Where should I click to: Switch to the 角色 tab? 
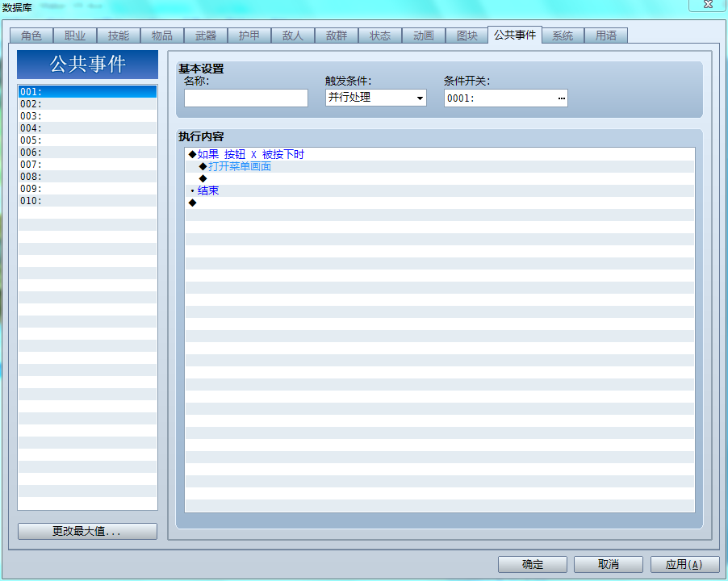[x=31, y=36]
